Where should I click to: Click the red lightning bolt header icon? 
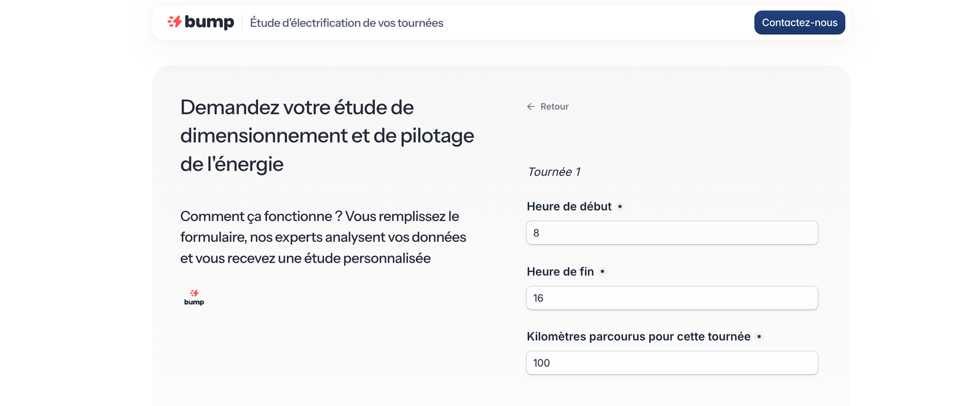click(x=175, y=22)
